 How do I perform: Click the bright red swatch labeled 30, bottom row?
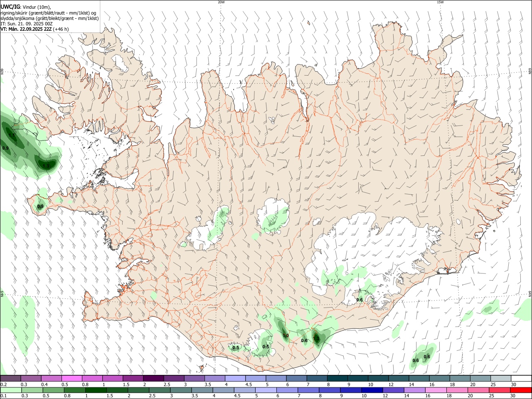click(521, 390)
